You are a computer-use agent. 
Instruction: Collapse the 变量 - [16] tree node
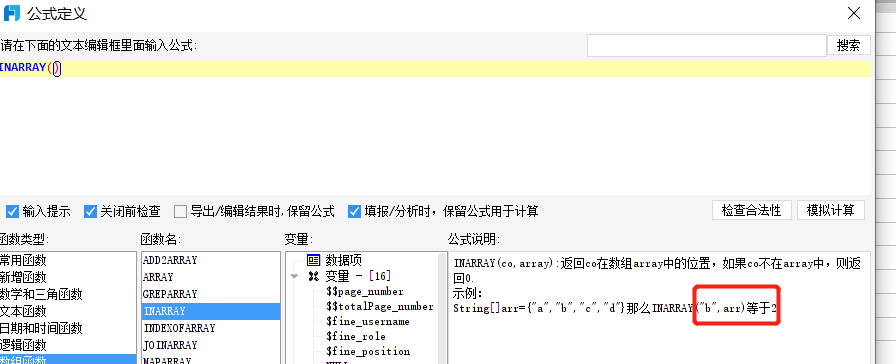(x=295, y=277)
